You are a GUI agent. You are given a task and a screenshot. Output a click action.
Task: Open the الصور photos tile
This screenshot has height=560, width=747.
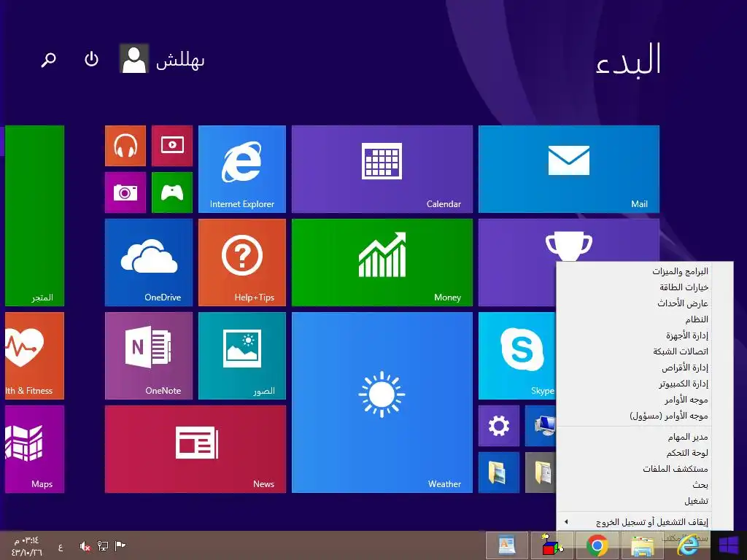[242, 356]
